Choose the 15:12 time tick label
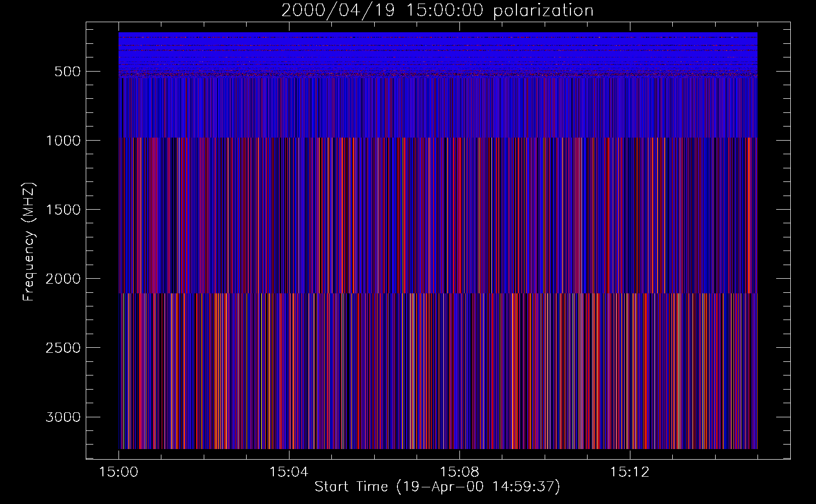Image resolution: width=816 pixels, height=504 pixels. tap(629, 472)
